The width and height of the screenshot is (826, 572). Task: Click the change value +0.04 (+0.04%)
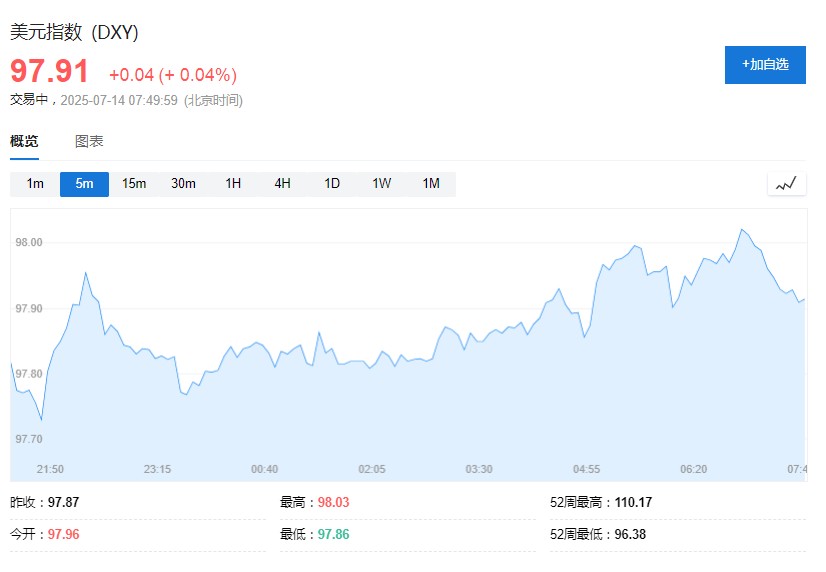173,75
